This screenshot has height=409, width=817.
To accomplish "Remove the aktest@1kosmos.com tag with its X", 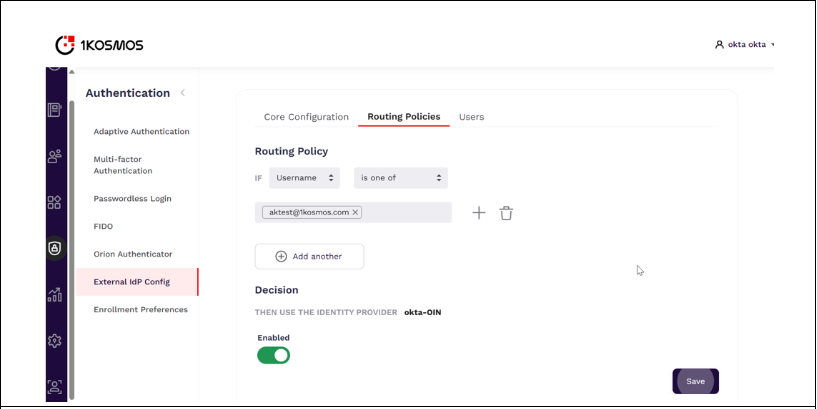I will point(355,213).
